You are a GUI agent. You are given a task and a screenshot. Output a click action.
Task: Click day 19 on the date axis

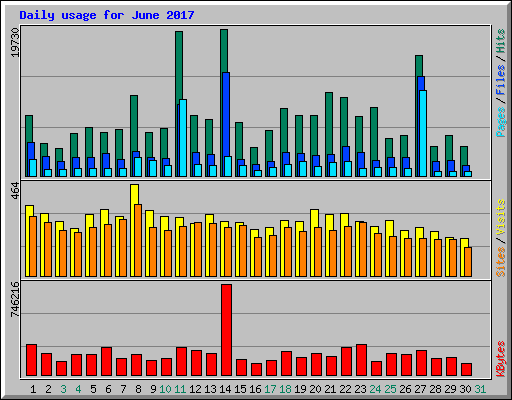[300, 389]
